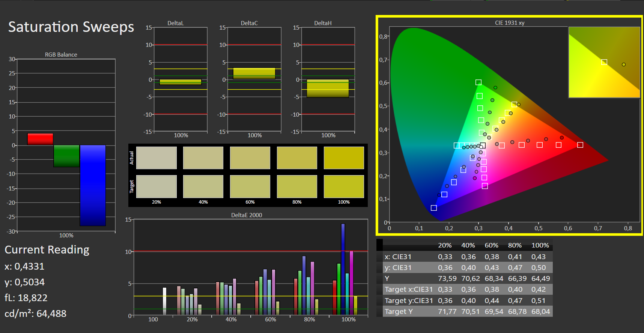The height and width of the screenshot is (333, 644).
Task: Click the CIE 1931 xy chart title
Action: coord(510,23)
